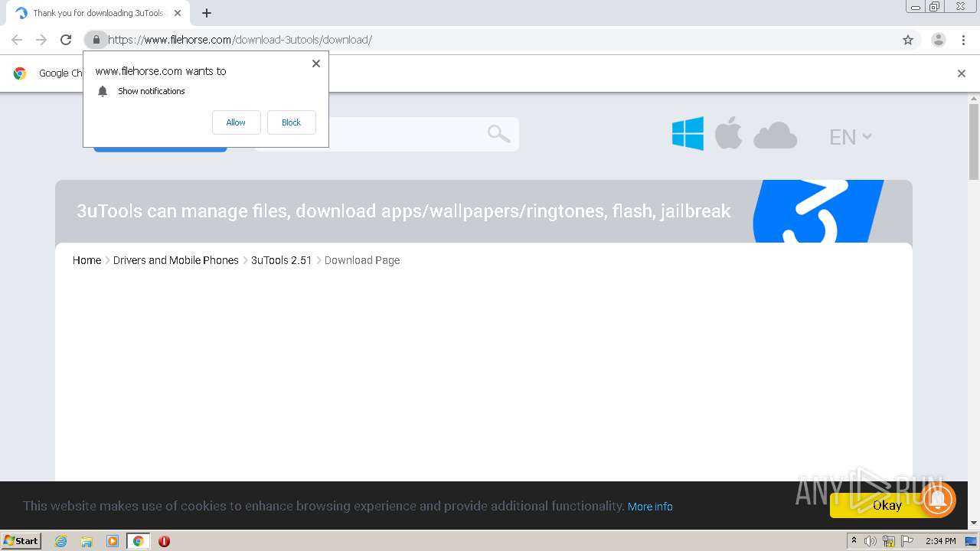Click the 3uTools banner logo

(818, 211)
